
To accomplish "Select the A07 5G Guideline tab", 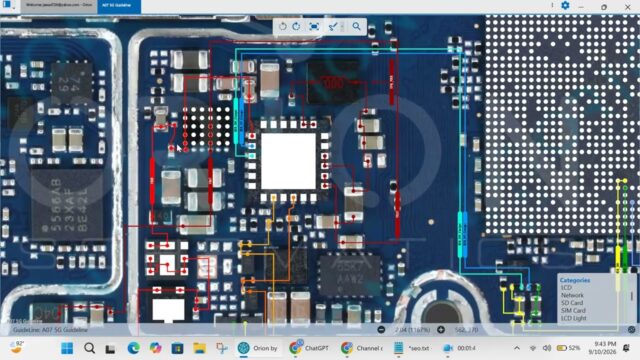I will coord(119,5).
